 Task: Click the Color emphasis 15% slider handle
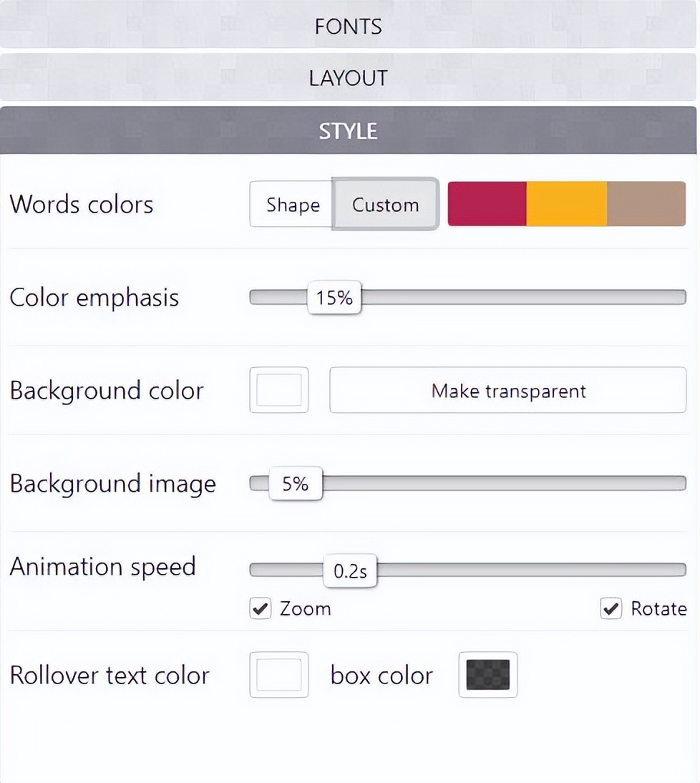334,298
